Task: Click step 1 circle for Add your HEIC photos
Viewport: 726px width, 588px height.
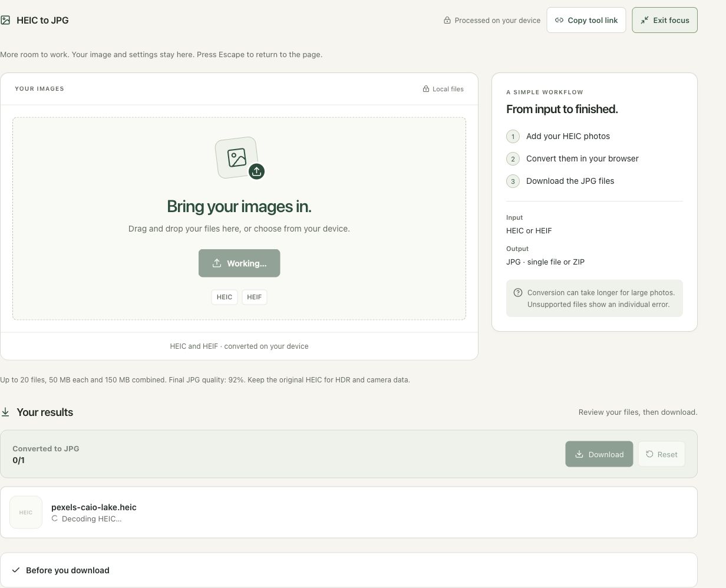Action: click(513, 137)
